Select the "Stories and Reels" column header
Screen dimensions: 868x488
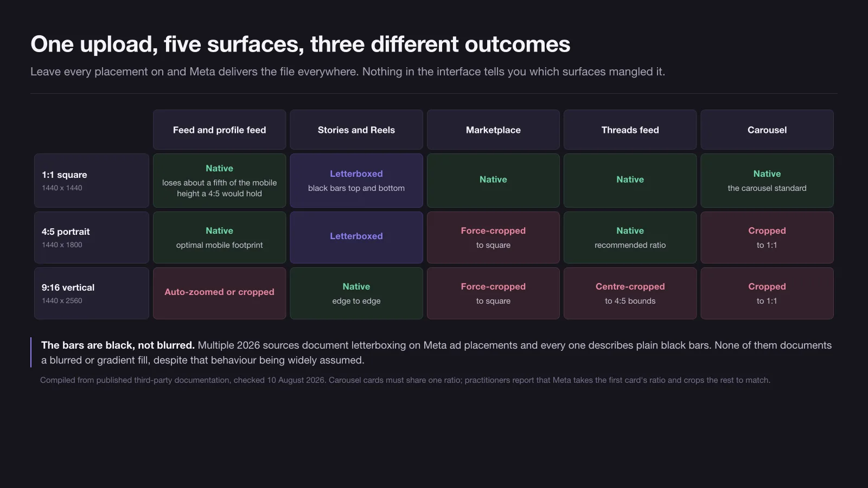[356, 130]
